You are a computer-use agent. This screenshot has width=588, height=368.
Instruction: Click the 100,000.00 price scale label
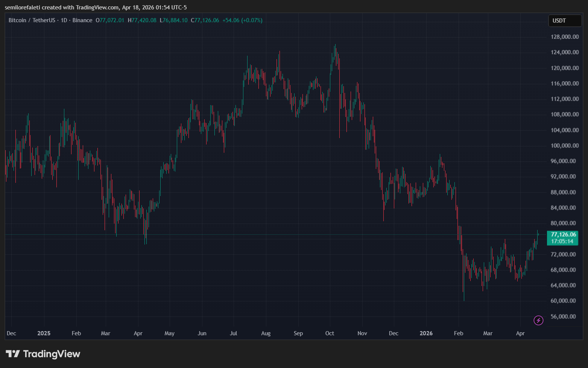[564, 146]
